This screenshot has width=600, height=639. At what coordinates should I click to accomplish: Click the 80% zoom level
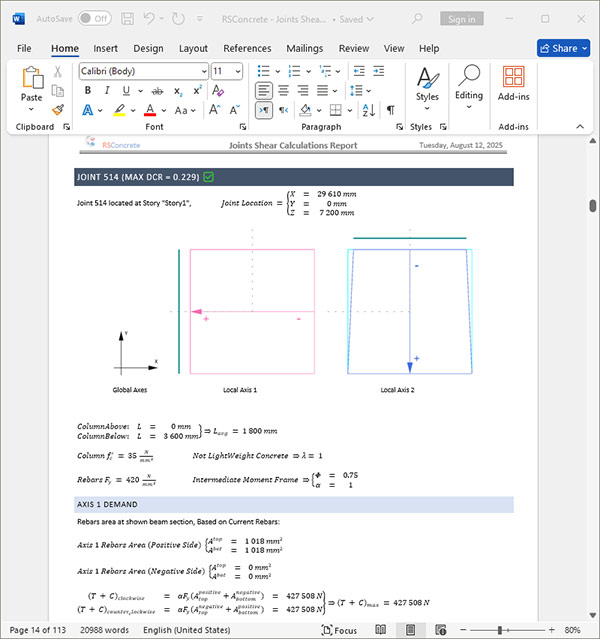click(x=572, y=630)
